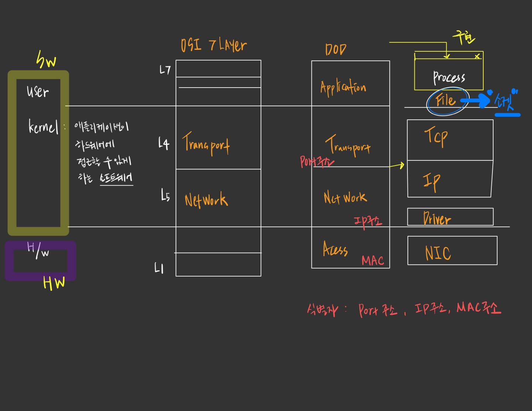Click the kernel label in the green box

click(43, 127)
